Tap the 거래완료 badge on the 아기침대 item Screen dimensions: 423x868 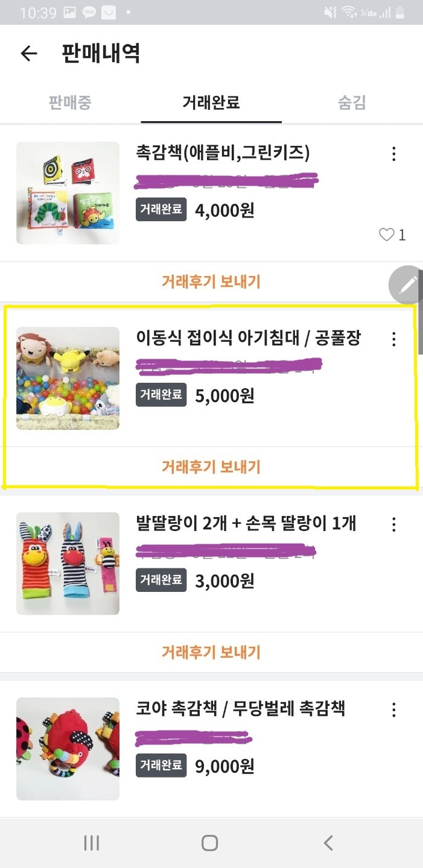(x=161, y=396)
